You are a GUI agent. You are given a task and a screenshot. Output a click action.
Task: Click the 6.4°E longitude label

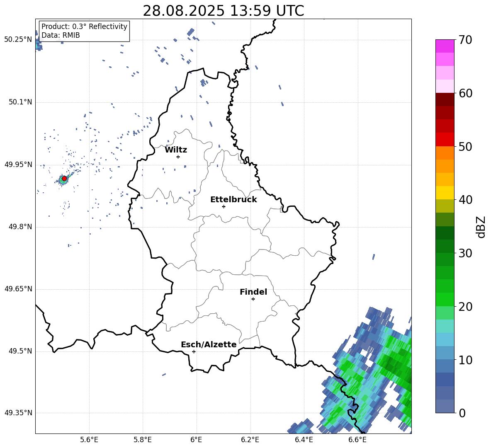[304, 440]
